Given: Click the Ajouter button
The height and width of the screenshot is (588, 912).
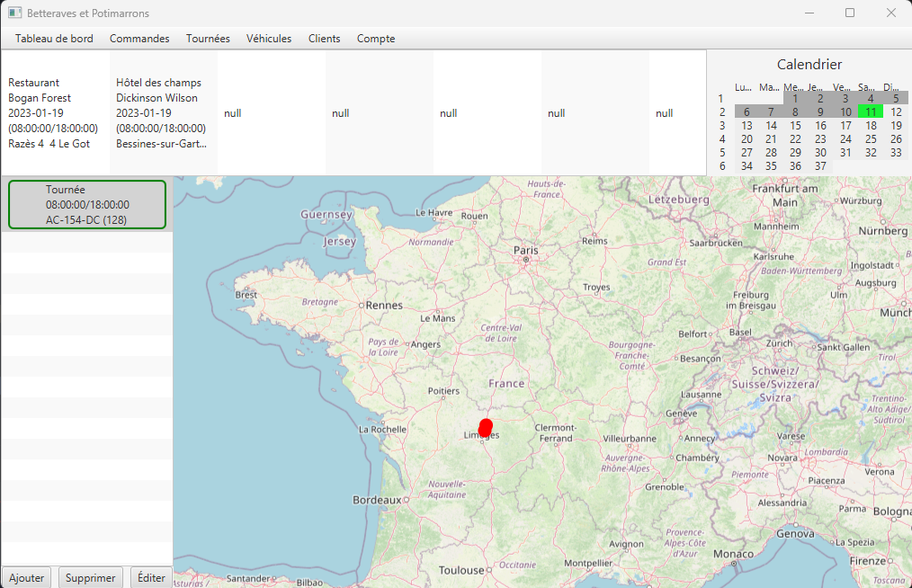Looking at the screenshot, I should click(26, 577).
